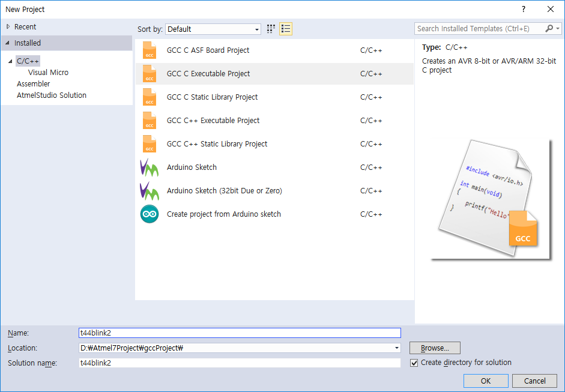Click the Arduino logo icon for Create project
This screenshot has width=565, height=392.
click(149, 214)
